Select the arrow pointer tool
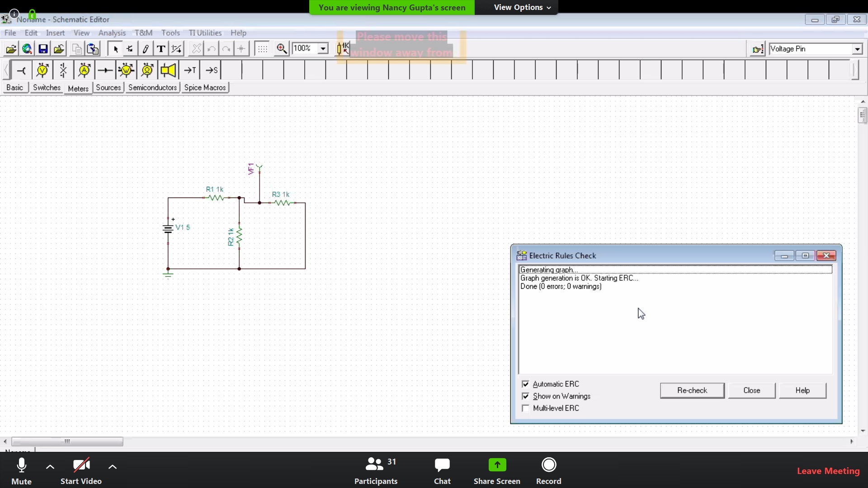The height and width of the screenshot is (488, 868). [115, 49]
